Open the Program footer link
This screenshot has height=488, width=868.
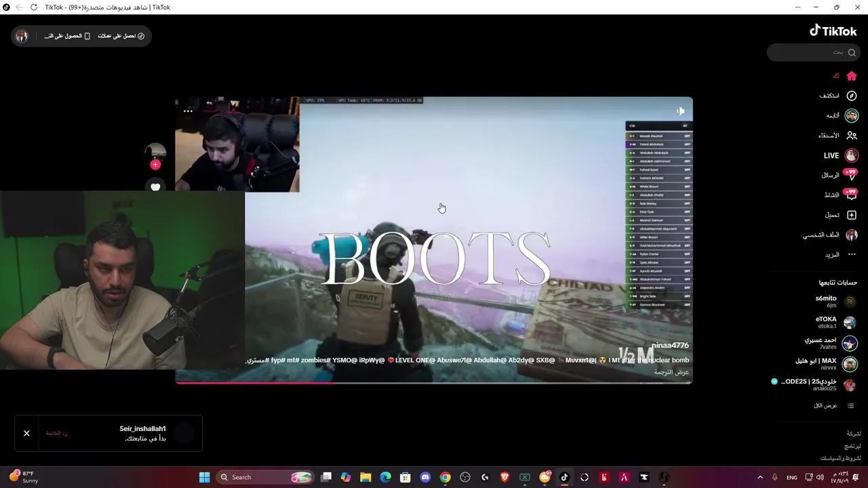pos(852,447)
